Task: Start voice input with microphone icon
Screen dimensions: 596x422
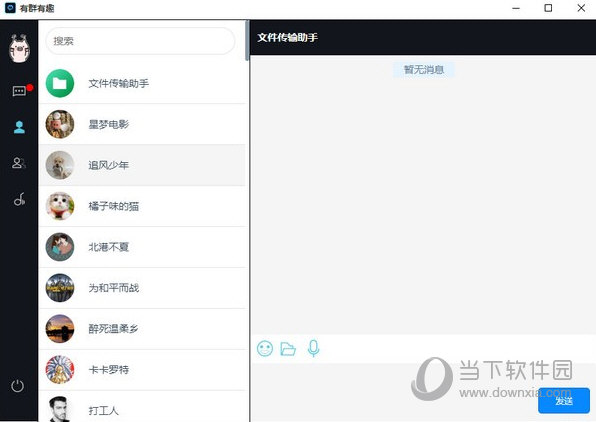Action: [313, 348]
